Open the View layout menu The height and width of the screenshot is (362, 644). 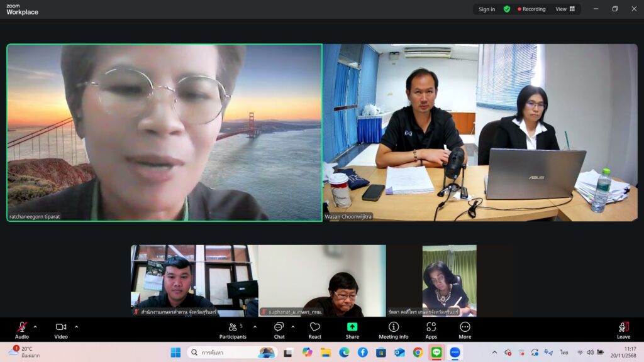pos(565,9)
